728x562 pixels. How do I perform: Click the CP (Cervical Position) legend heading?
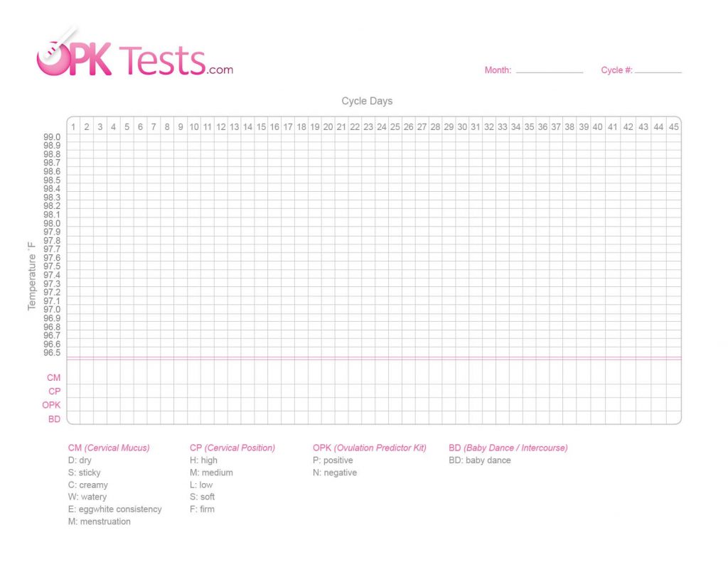tap(232, 448)
